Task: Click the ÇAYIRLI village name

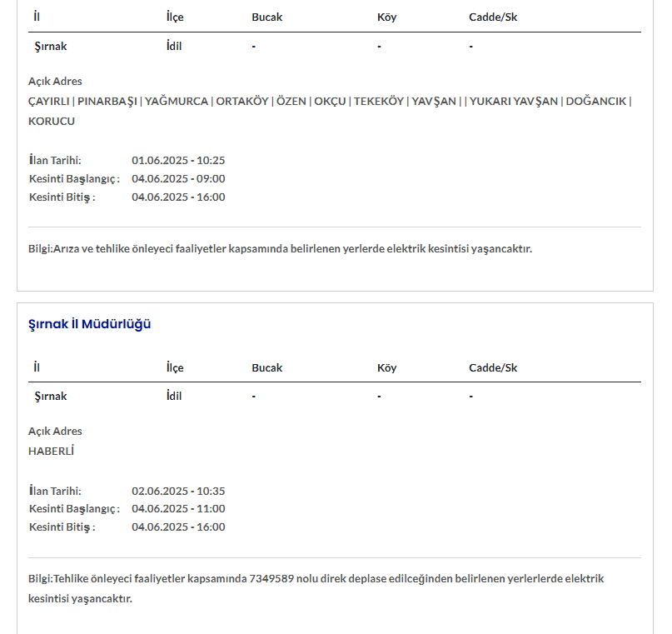Action: pos(49,102)
